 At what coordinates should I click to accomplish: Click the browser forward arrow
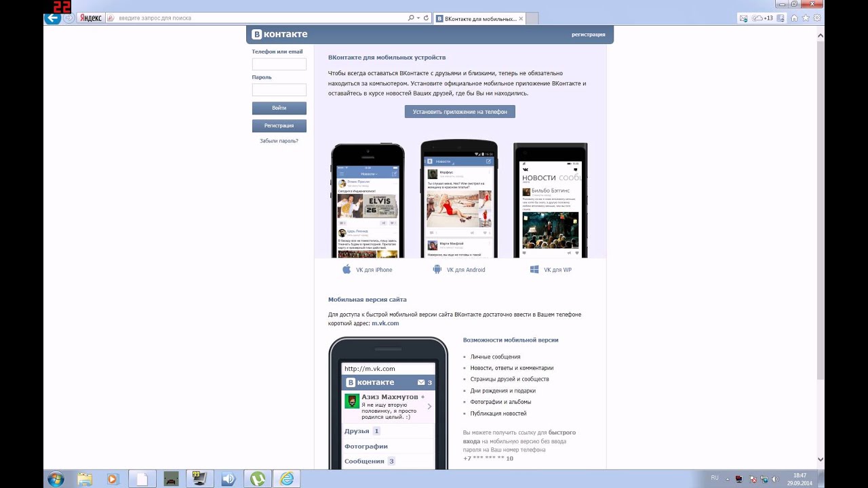tap(68, 18)
